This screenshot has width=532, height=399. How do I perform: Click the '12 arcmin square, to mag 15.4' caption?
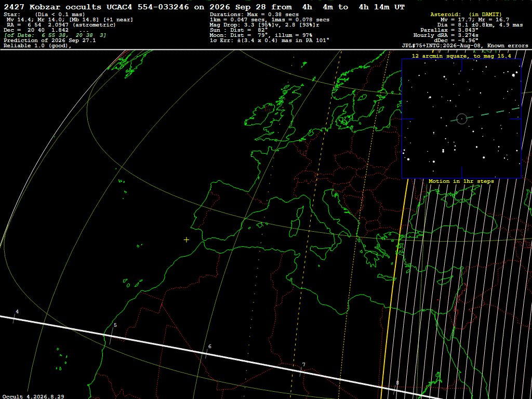[x=461, y=56]
